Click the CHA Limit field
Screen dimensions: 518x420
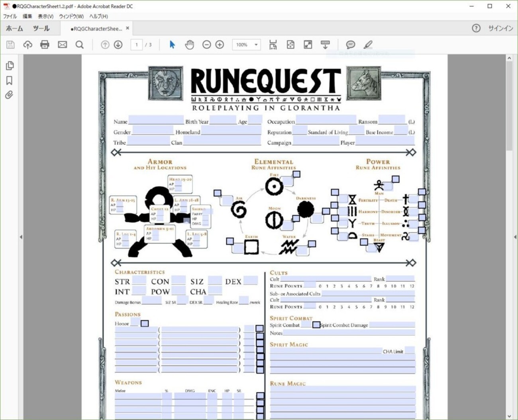pos(410,350)
